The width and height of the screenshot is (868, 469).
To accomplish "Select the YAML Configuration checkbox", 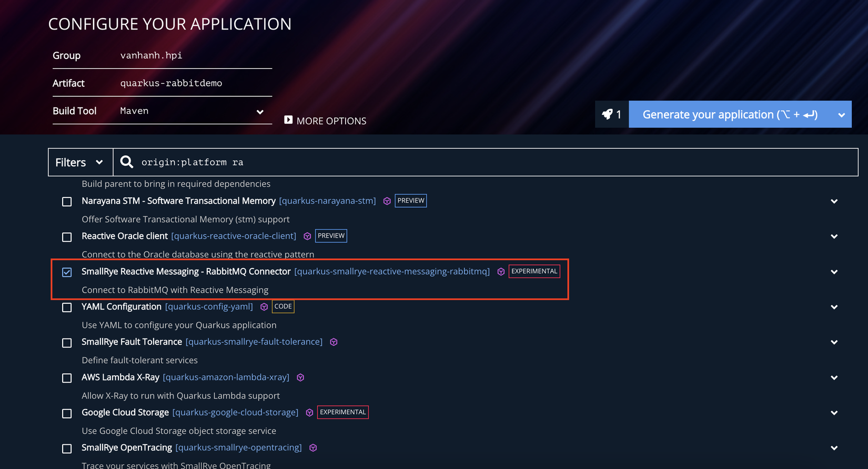I will [x=67, y=307].
